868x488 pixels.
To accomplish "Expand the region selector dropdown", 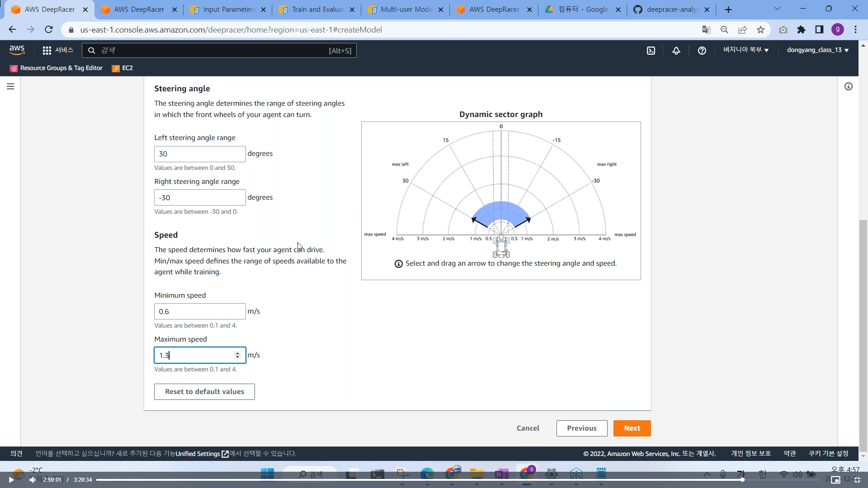I will tap(745, 50).
